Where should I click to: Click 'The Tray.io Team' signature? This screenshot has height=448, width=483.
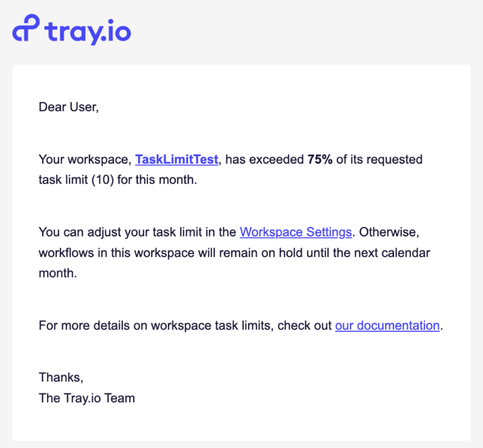[87, 398]
